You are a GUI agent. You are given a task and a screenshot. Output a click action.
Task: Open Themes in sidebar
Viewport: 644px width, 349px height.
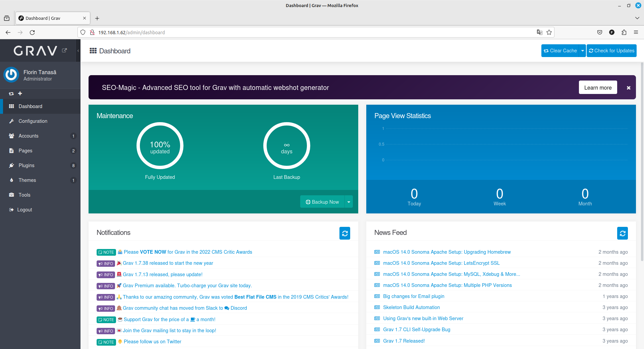coord(40,180)
